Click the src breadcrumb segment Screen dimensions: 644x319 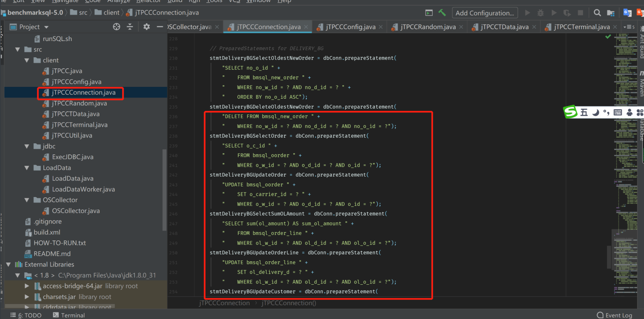point(79,13)
